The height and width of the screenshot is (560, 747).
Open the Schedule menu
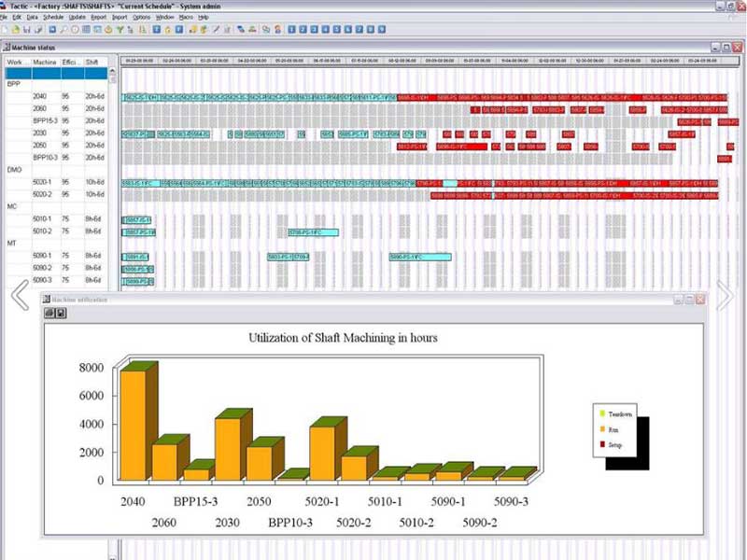click(x=53, y=18)
